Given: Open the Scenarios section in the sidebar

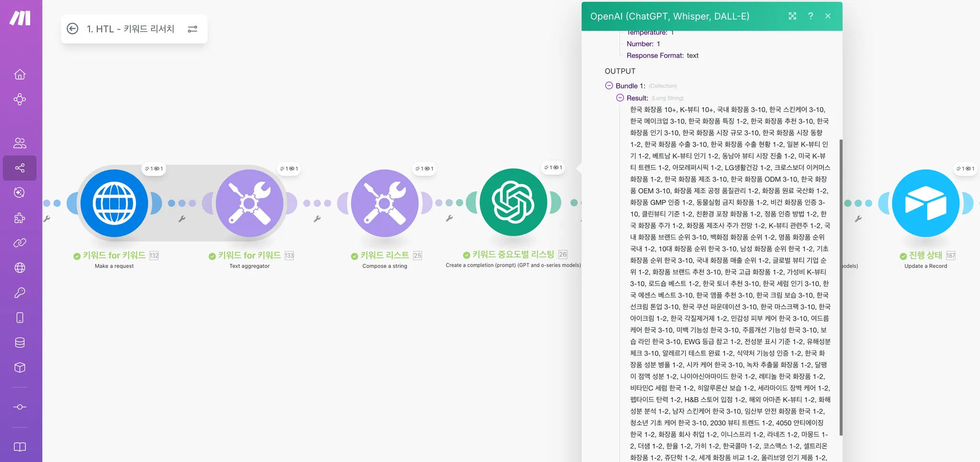Looking at the screenshot, I should click(20, 99).
